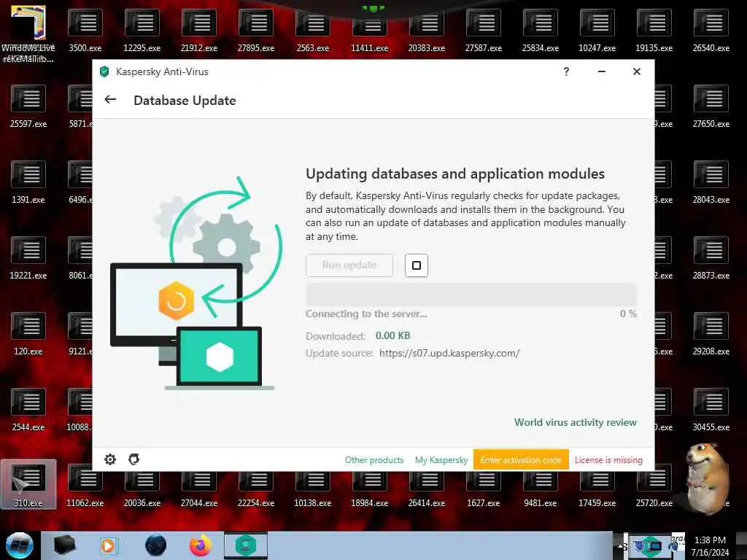Click the greyed-out Run update button

click(349, 265)
